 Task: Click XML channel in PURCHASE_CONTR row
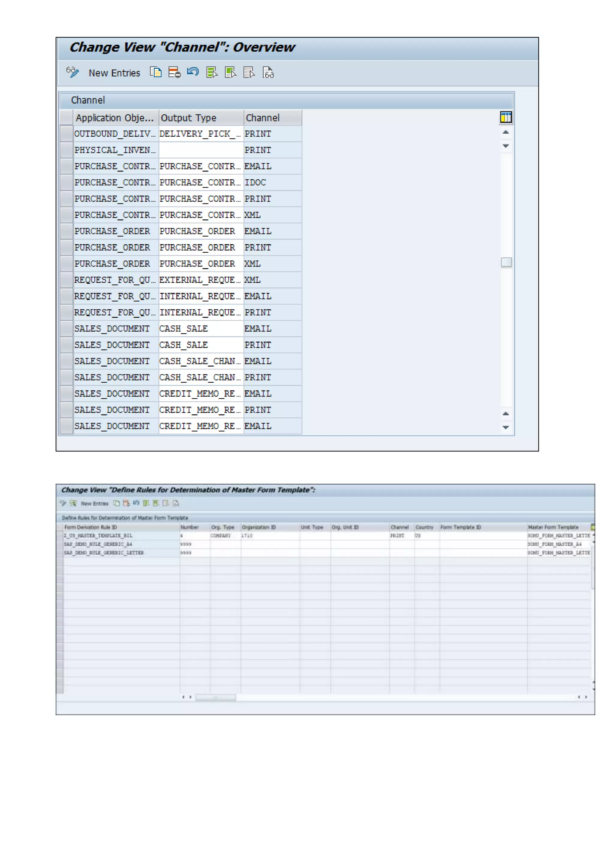coord(273,215)
